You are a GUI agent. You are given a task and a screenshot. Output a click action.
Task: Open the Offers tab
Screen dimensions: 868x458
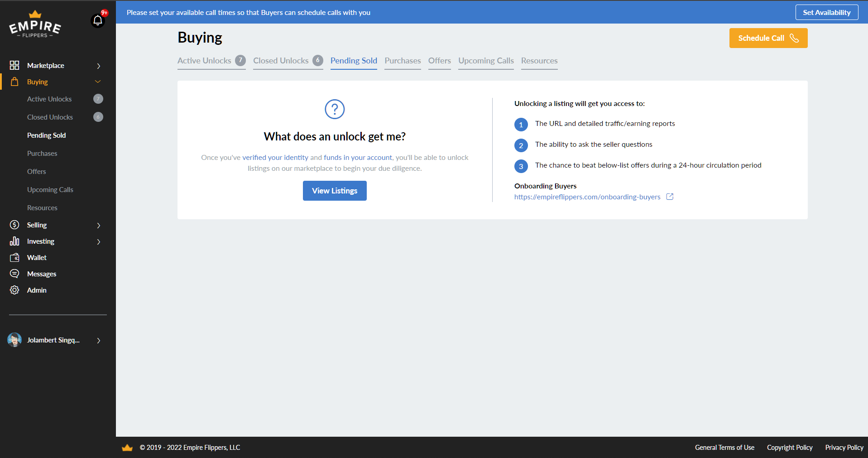click(x=440, y=61)
